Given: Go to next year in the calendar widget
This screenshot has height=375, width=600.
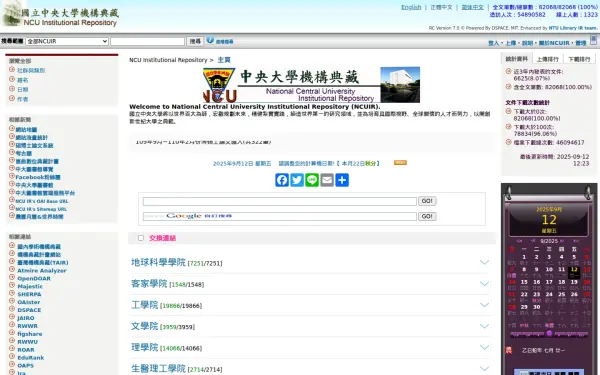Looking at the screenshot, I should point(576,241).
